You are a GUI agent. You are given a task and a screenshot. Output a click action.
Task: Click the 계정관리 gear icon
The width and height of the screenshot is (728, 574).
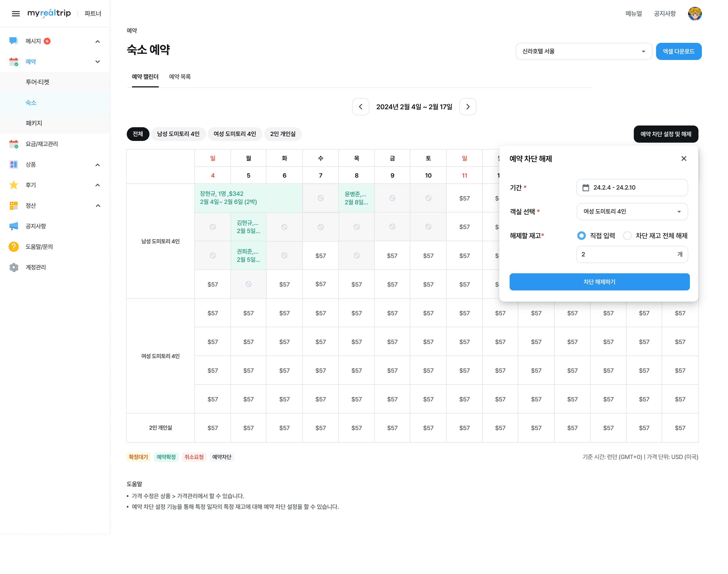pyautogui.click(x=13, y=267)
